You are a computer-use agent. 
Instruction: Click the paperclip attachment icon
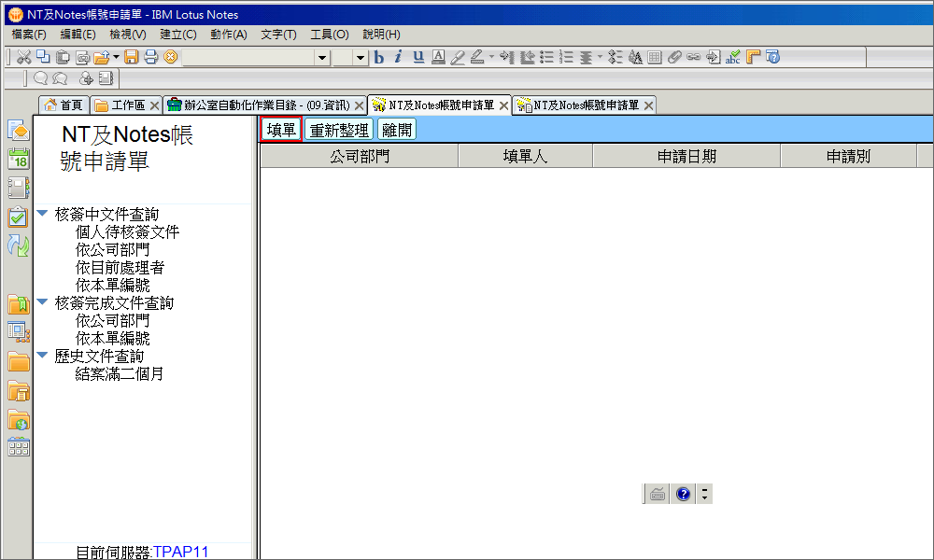[x=674, y=57]
